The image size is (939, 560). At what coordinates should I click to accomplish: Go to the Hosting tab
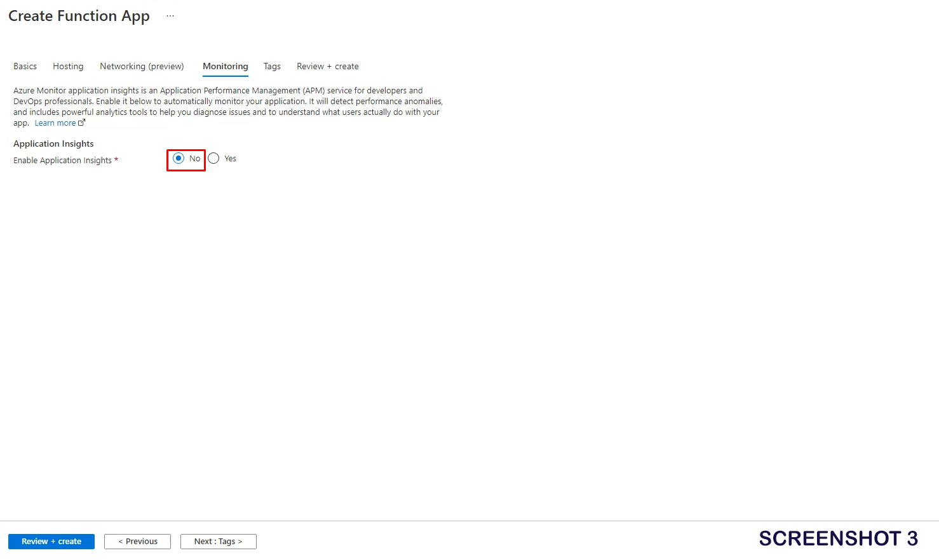[68, 66]
